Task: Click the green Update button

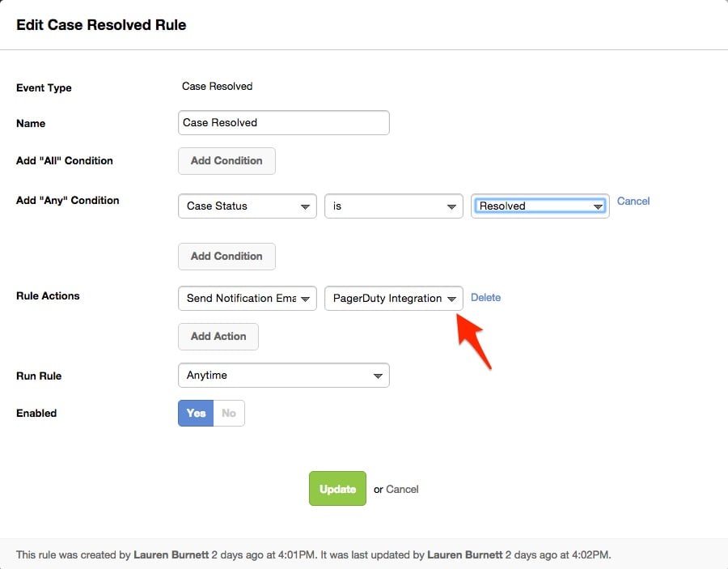Action: (337, 489)
